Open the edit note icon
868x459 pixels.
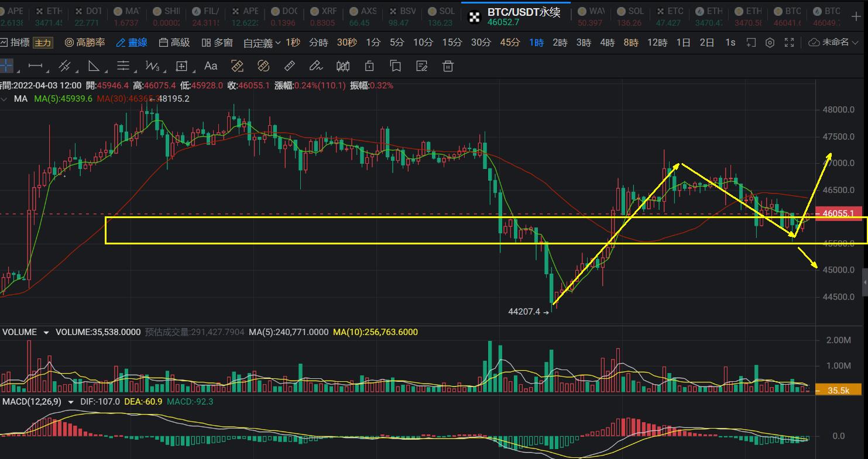tap(421, 66)
